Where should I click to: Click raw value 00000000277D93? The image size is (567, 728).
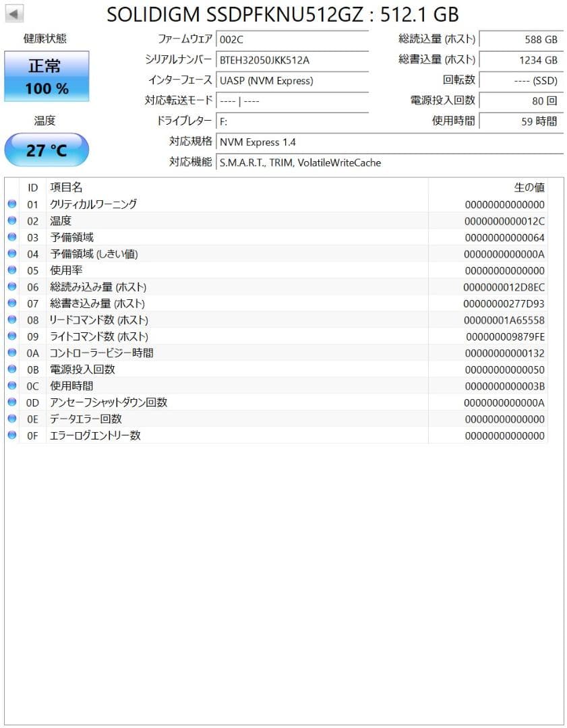click(x=504, y=303)
